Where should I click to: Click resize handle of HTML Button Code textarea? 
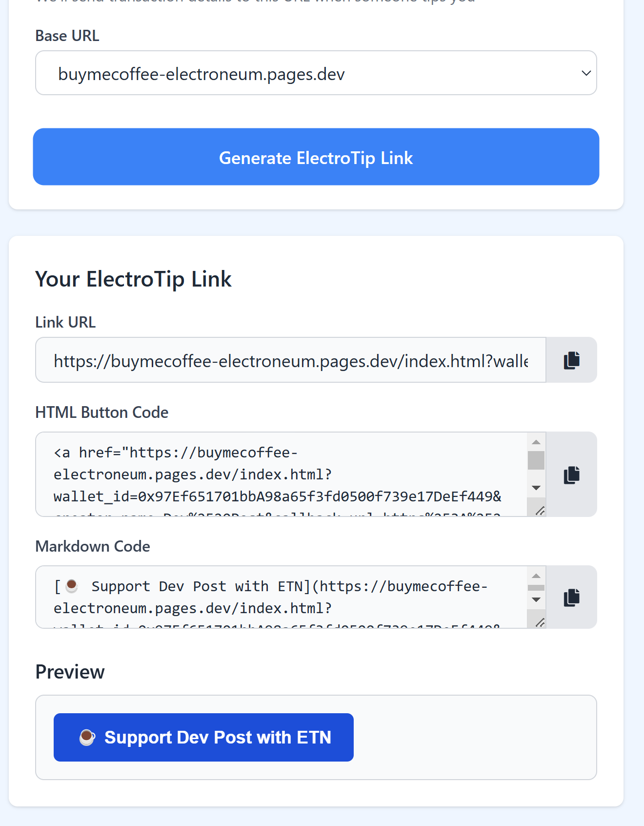(x=540, y=511)
